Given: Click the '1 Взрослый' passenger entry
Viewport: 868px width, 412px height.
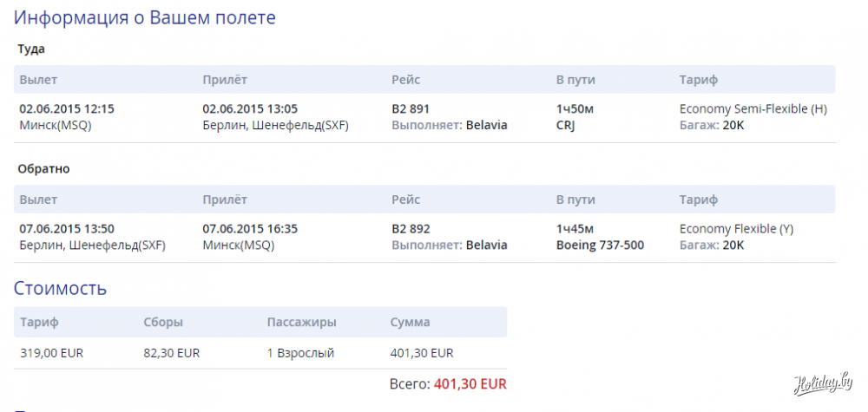Looking at the screenshot, I should tap(300, 353).
